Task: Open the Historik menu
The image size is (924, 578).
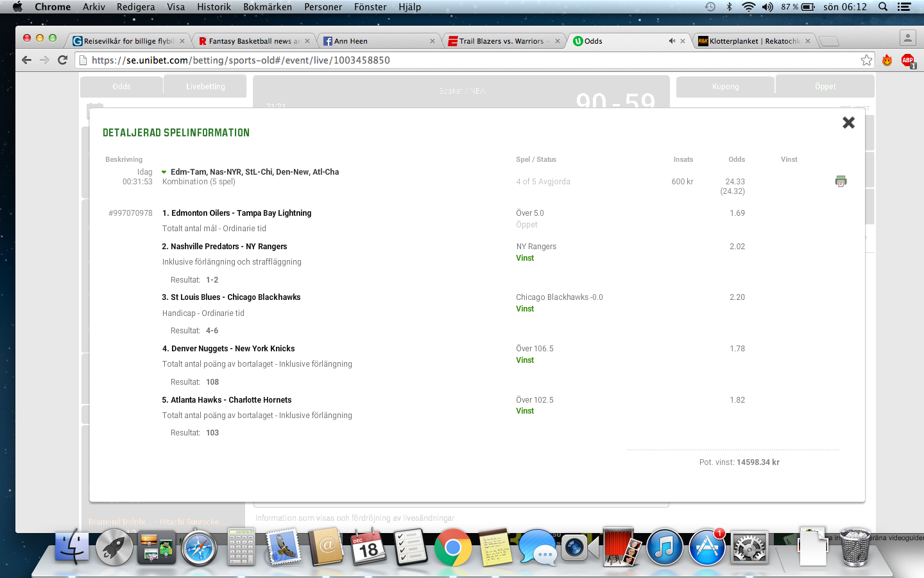Action: [214, 7]
